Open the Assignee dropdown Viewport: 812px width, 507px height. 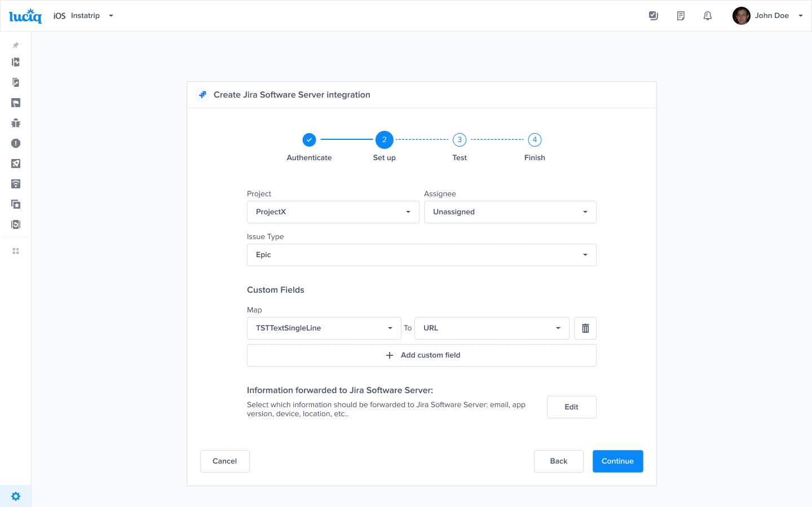pyautogui.click(x=510, y=212)
